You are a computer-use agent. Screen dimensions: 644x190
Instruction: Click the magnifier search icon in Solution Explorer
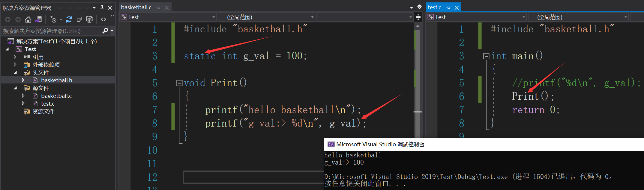[105, 31]
